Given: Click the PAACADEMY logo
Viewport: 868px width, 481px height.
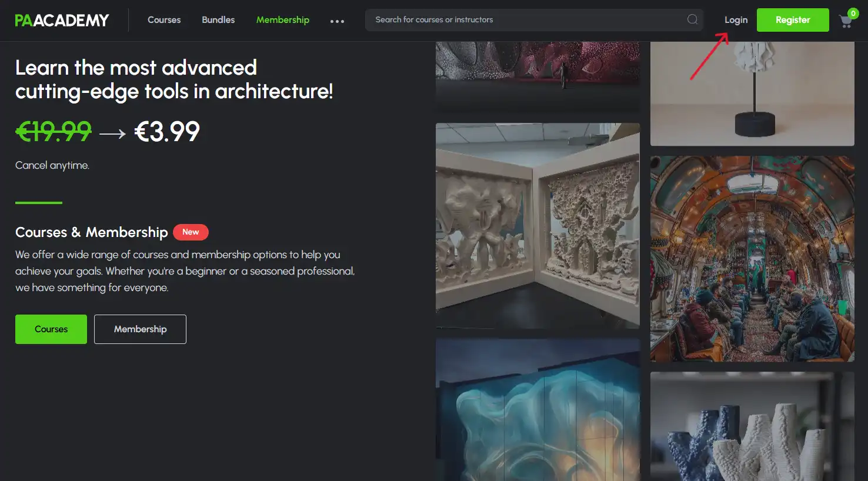Looking at the screenshot, I should pyautogui.click(x=62, y=20).
